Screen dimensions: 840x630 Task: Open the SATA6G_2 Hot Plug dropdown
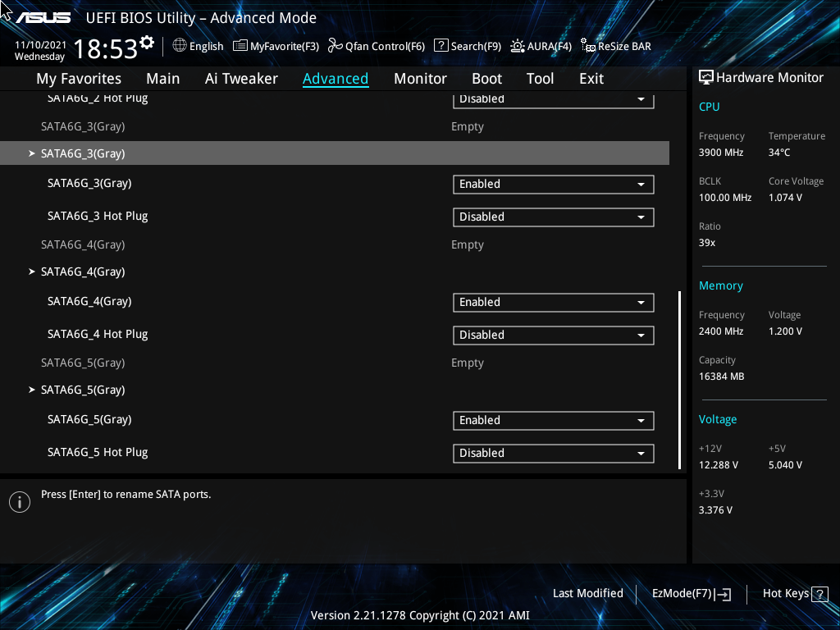(554, 99)
